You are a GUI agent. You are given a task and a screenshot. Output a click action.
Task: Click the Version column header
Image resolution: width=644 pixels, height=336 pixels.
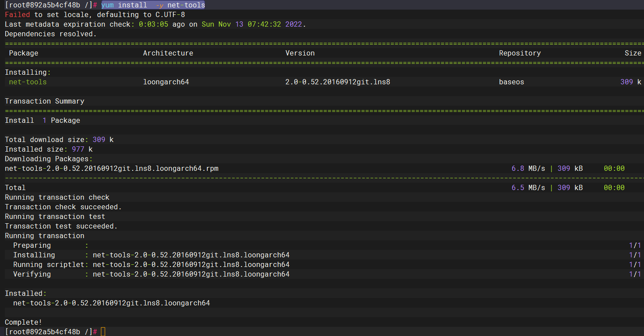[x=300, y=53]
